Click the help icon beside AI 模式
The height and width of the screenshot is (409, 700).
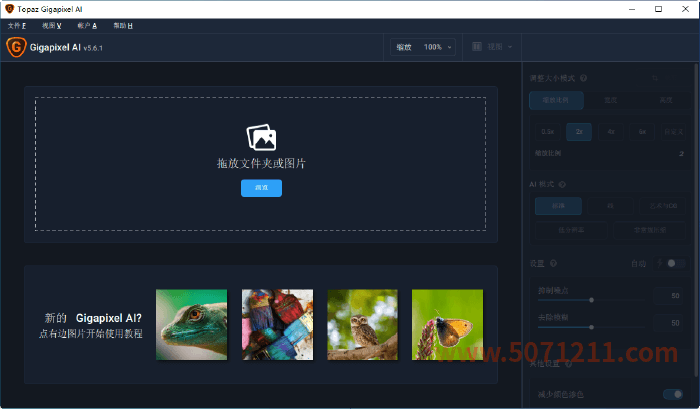[x=563, y=184]
